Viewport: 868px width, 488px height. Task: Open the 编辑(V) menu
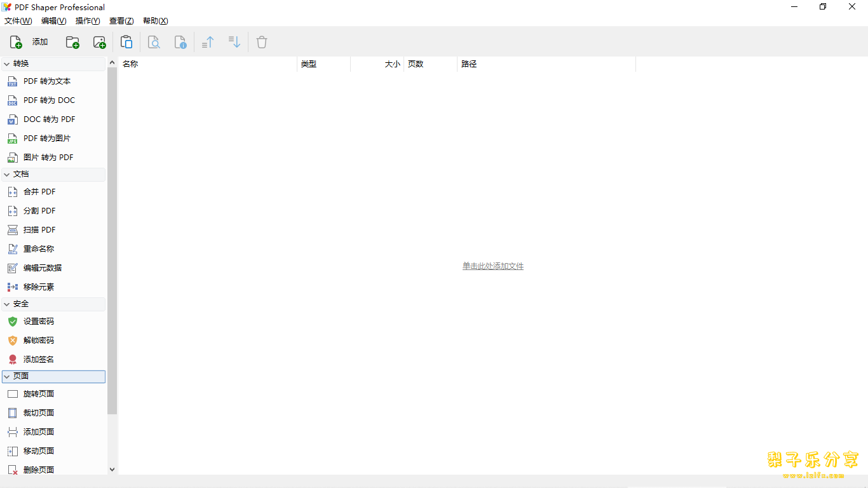[x=53, y=21]
